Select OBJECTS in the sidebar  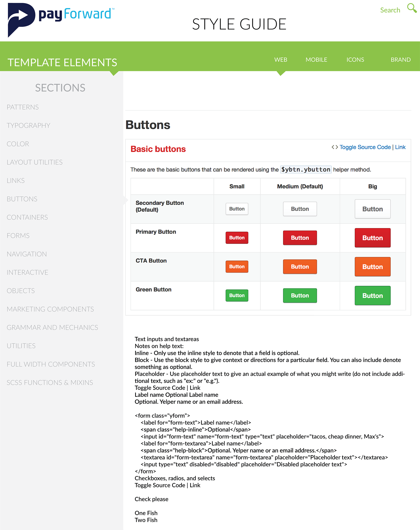pyautogui.click(x=21, y=291)
